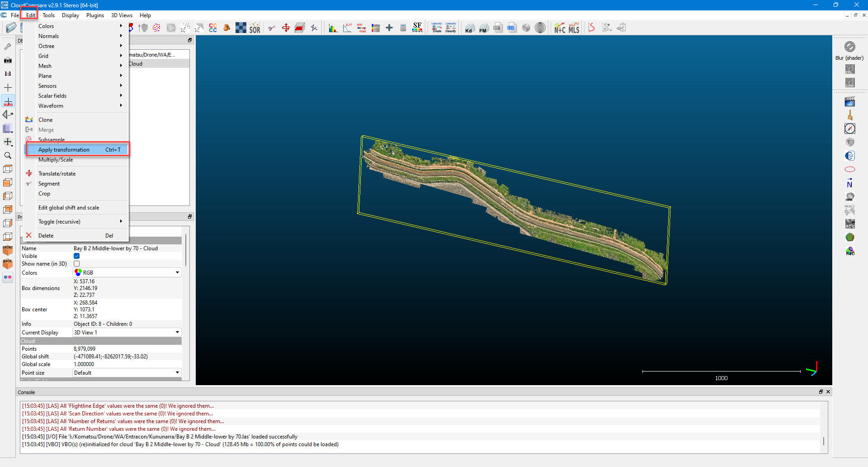Open the Edit menu
The height and width of the screenshot is (467, 868).
(30, 15)
